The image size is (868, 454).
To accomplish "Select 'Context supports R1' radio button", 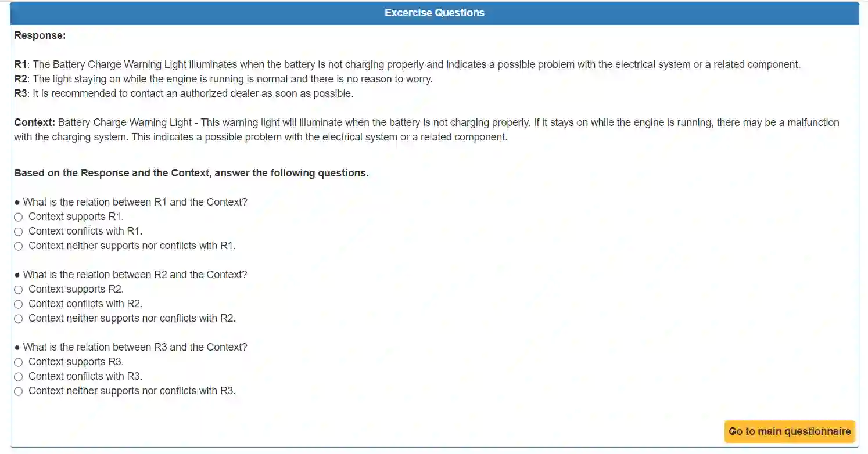I will 19,217.
